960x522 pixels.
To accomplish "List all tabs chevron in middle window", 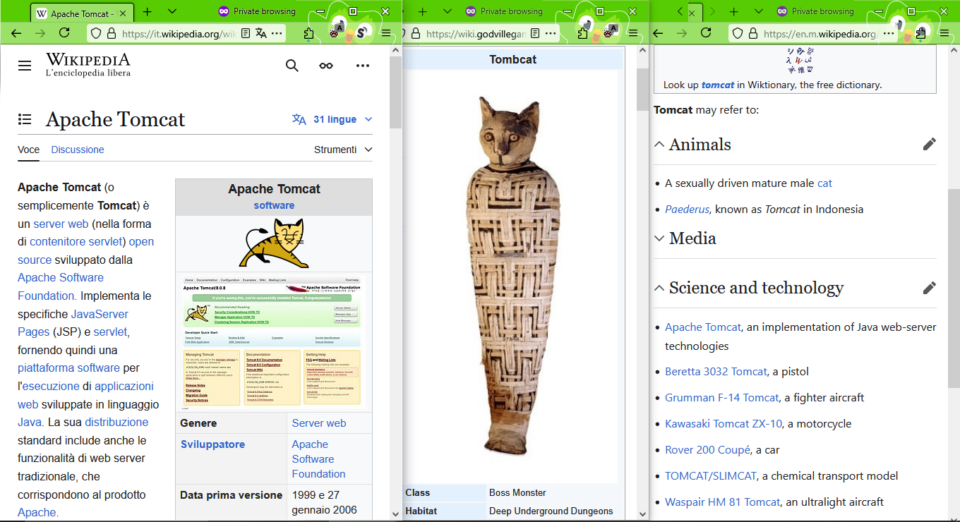I will [447, 12].
